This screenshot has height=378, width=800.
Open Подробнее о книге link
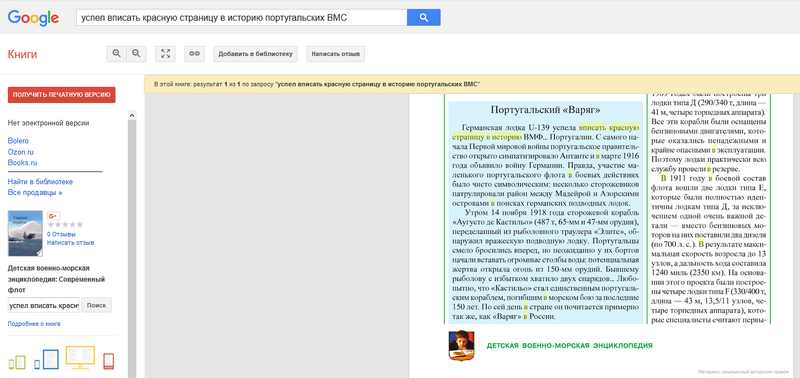[x=34, y=324]
